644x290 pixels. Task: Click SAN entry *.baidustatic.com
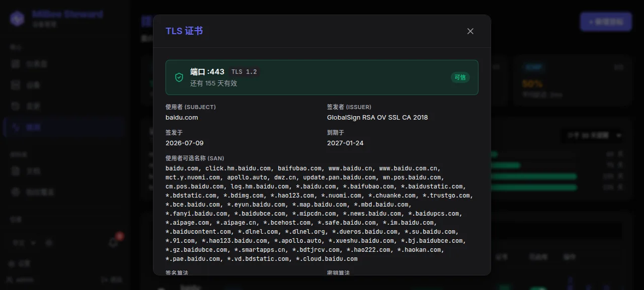tap(431, 186)
